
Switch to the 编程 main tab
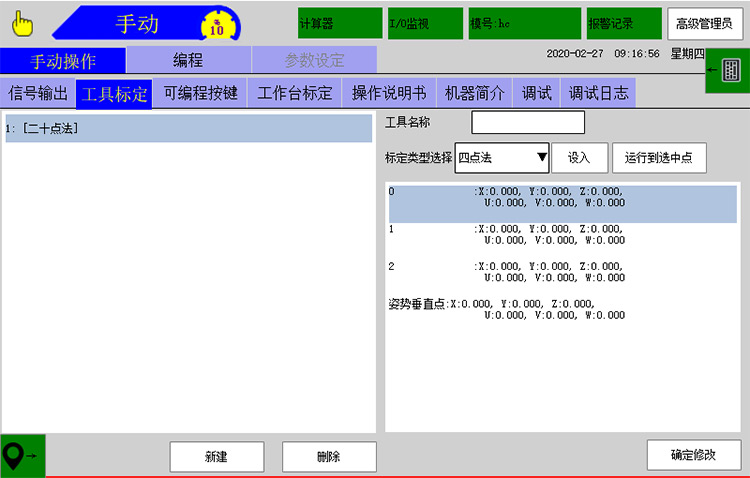click(x=188, y=60)
